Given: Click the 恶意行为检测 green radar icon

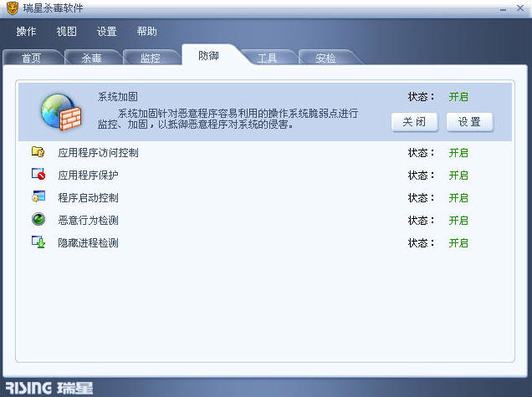Looking at the screenshot, I should click(38, 219).
